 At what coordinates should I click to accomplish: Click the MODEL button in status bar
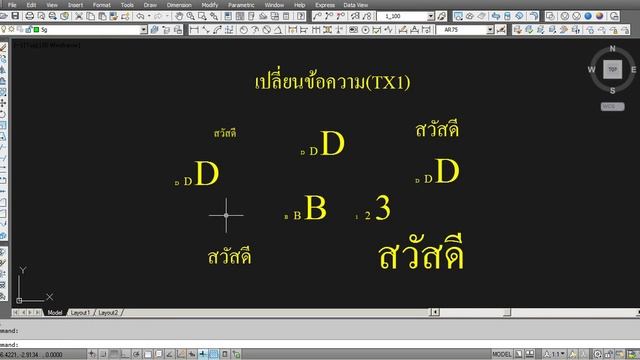click(502, 354)
